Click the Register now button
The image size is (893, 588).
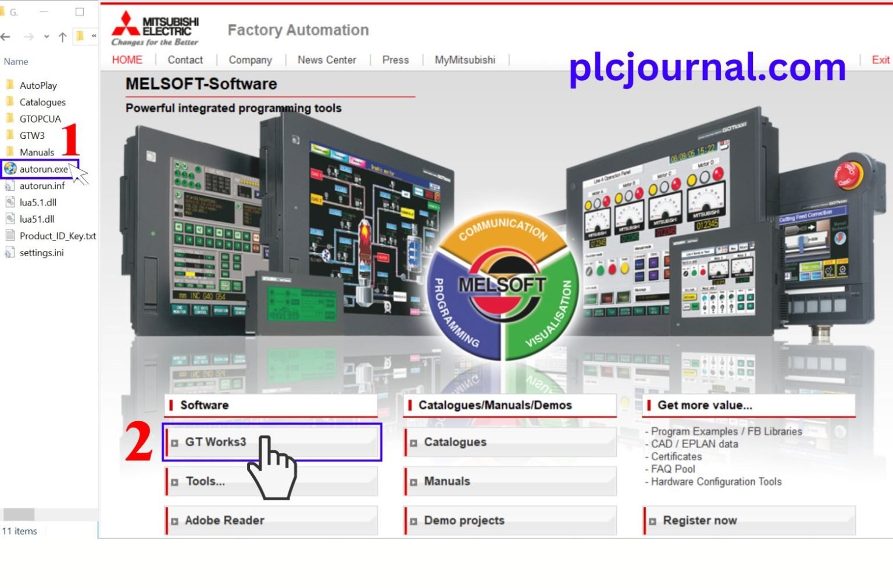point(749,521)
